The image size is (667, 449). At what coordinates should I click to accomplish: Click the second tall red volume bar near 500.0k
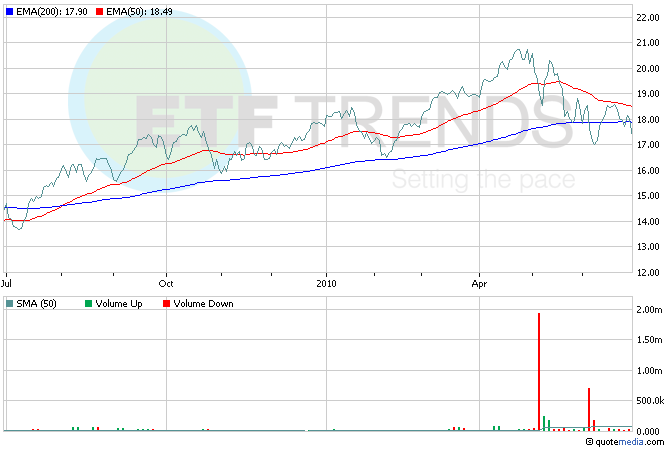click(x=589, y=409)
